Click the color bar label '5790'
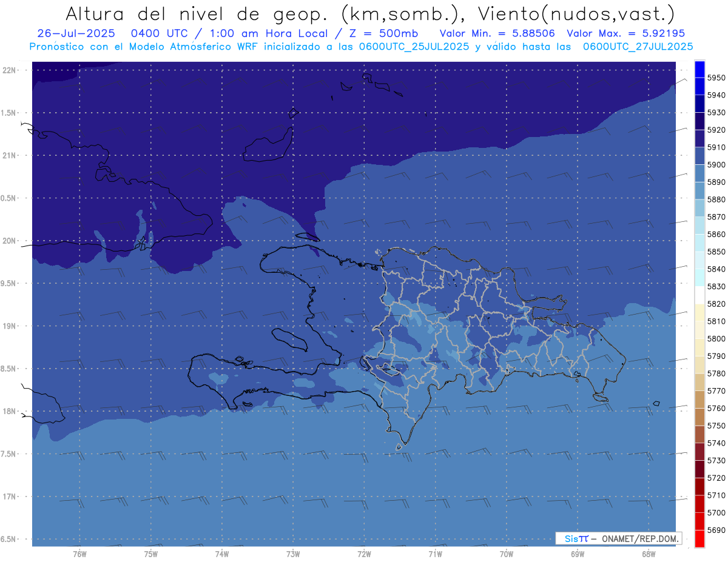The height and width of the screenshot is (562, 728). click(716, 356)
